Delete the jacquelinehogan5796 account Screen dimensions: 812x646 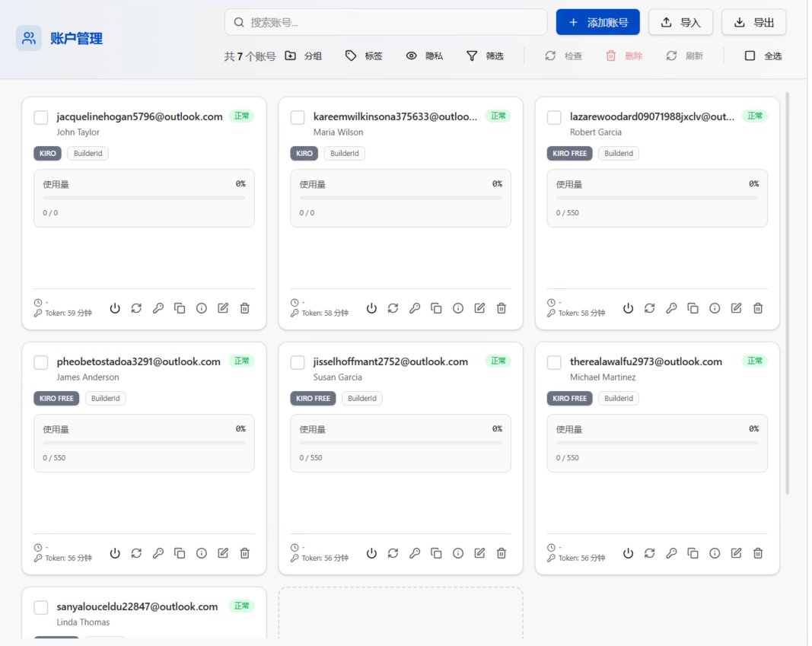tap(245, 308)
